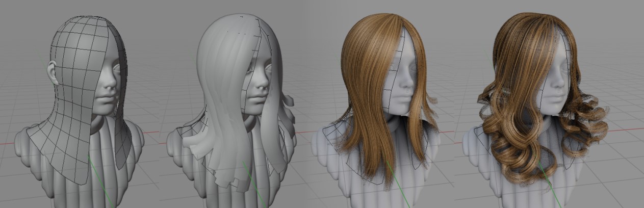Click the ear of the wireframe bust
This screenshot has width=644, height=208.
[x=51, y=73]
